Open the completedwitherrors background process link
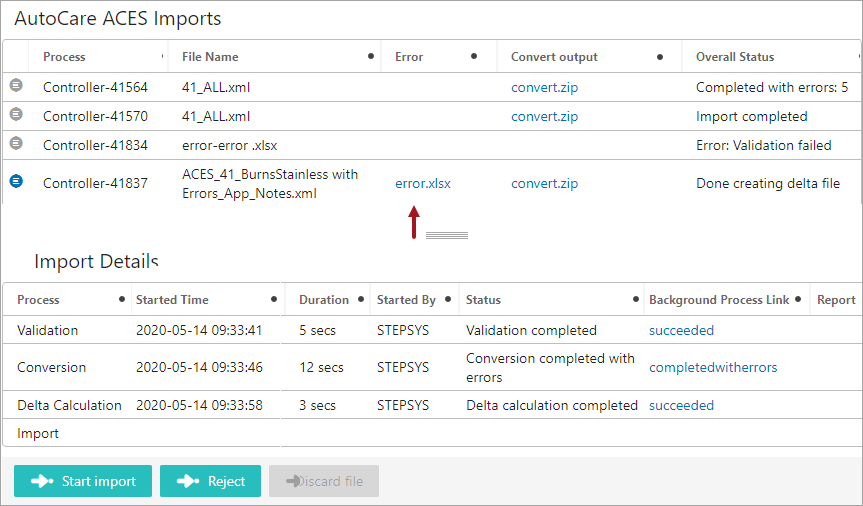863x506 pixels. pos(713,367)
